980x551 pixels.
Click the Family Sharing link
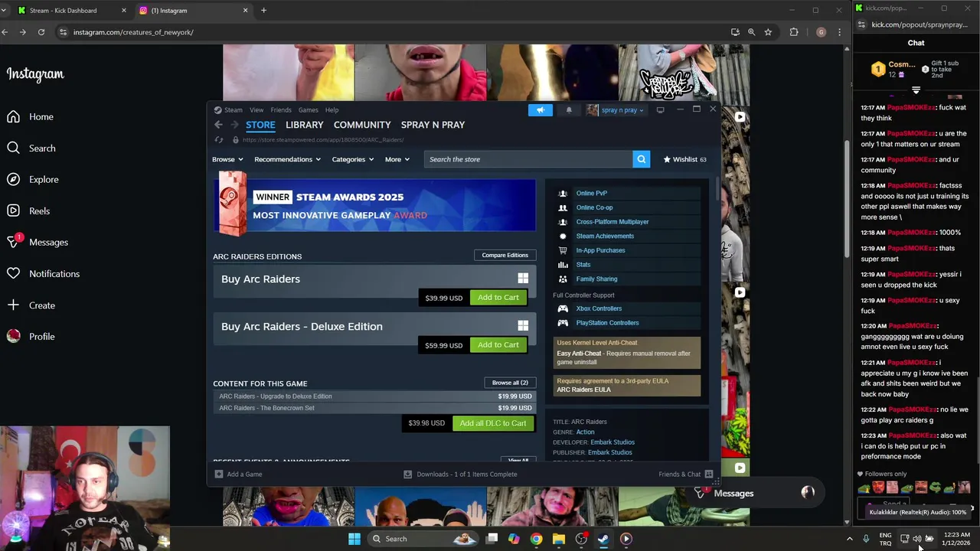[x=596, y=279]
